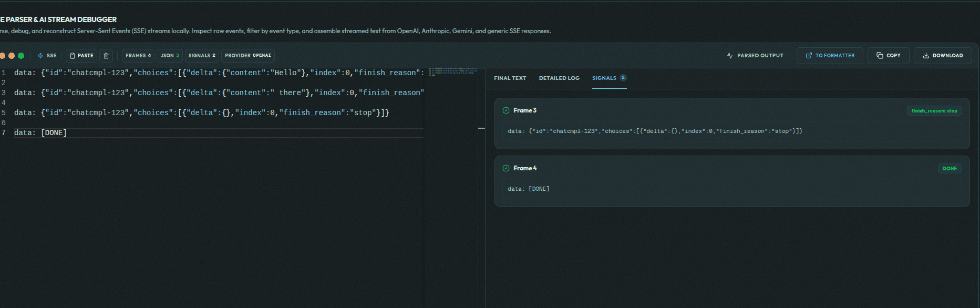Click Frame 3's data payload text

click(x=655, y=131)
